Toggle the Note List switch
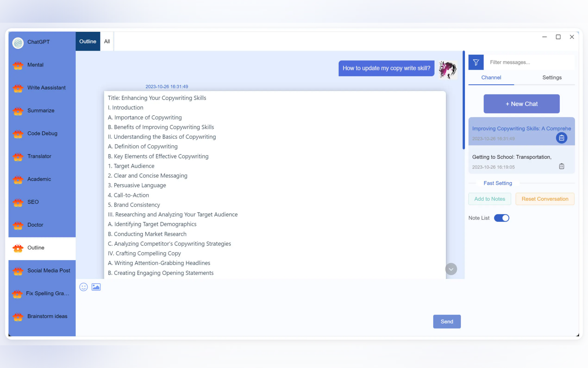Screen dimensions: 588x368 501,218
